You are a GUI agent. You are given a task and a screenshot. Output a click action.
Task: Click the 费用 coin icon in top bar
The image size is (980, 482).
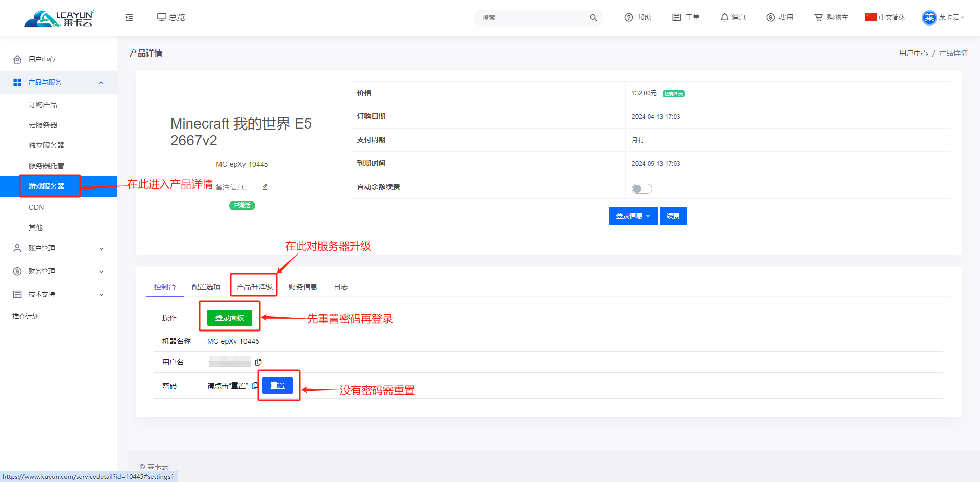pos(771,17)
